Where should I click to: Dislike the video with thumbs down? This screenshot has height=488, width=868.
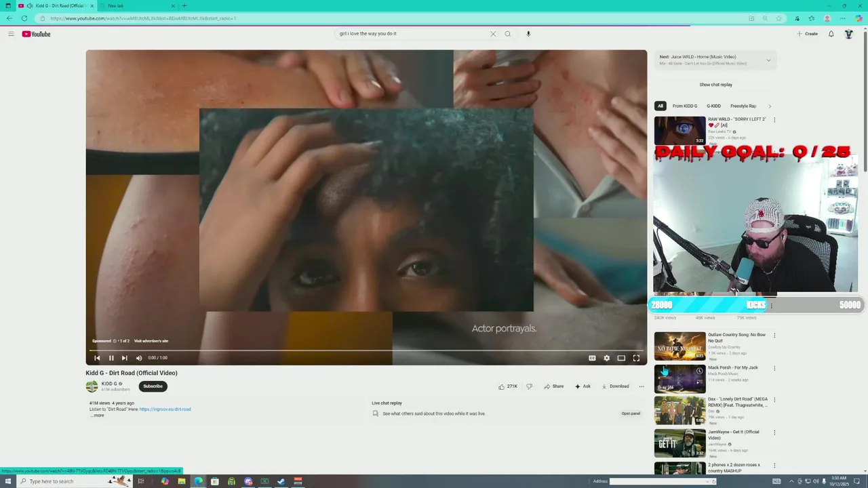530,386
